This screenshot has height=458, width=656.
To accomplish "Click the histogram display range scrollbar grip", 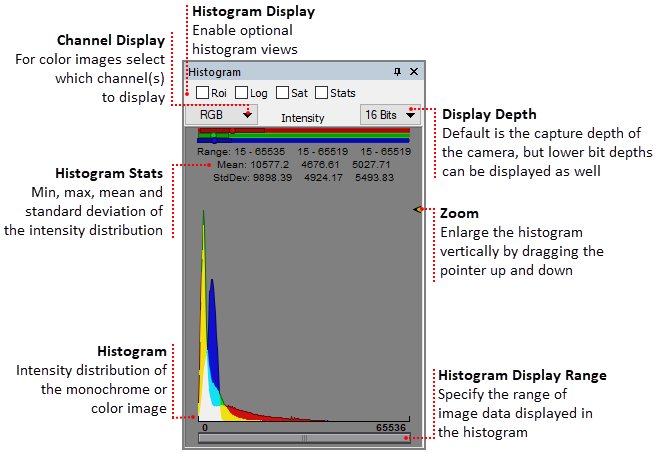I will click(305, 437).
